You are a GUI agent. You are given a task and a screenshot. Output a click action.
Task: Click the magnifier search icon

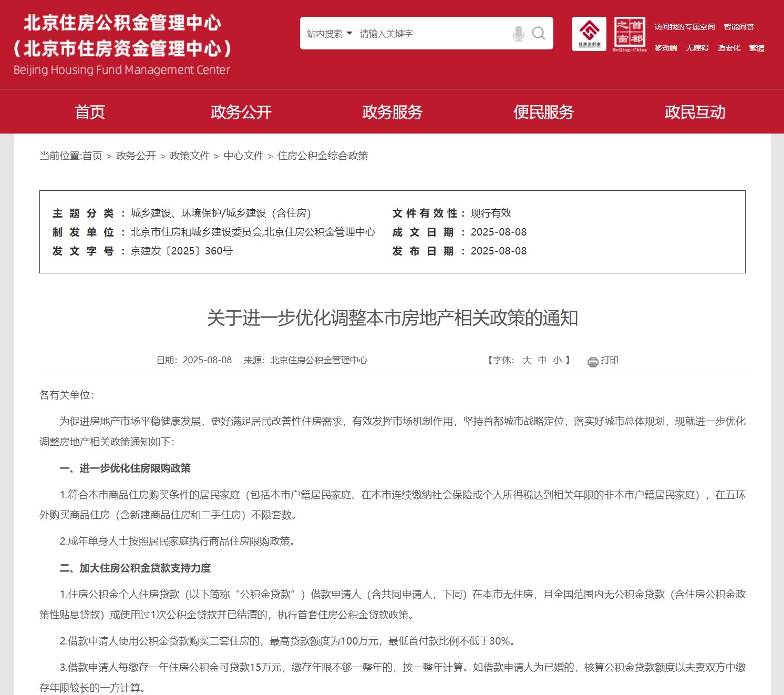pyautogui.click(x=538, y=33)
